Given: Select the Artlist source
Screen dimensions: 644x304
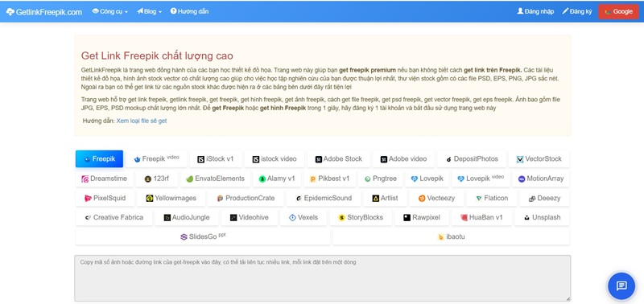Looking at the screenshot, I should [385, 198].
